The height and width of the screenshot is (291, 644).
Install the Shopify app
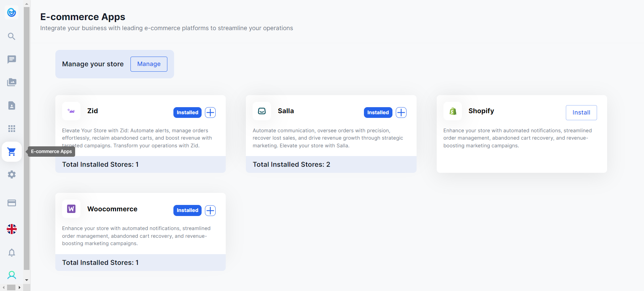(x=581, y=113)
